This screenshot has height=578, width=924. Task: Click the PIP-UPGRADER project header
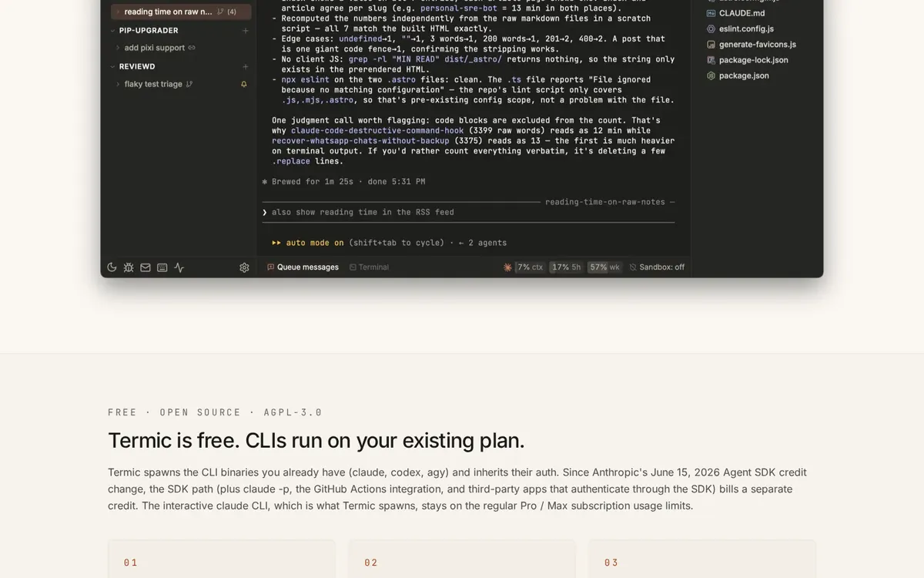point(149,31)
